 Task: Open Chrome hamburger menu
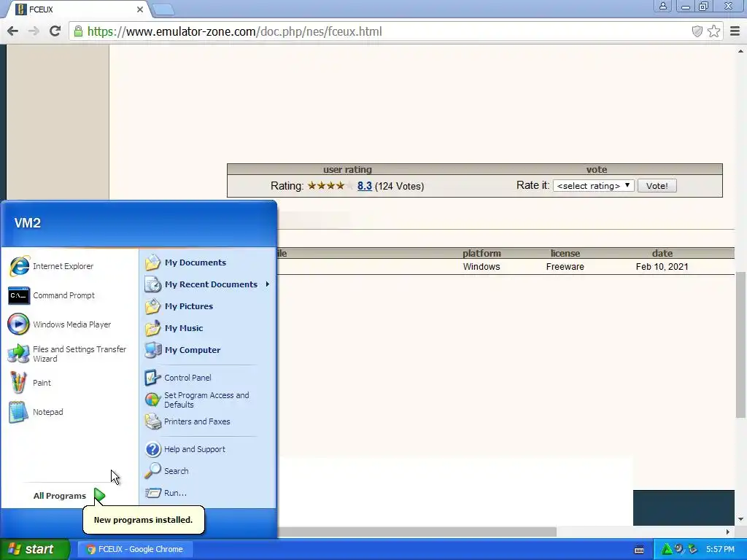[x=735, y=31]
